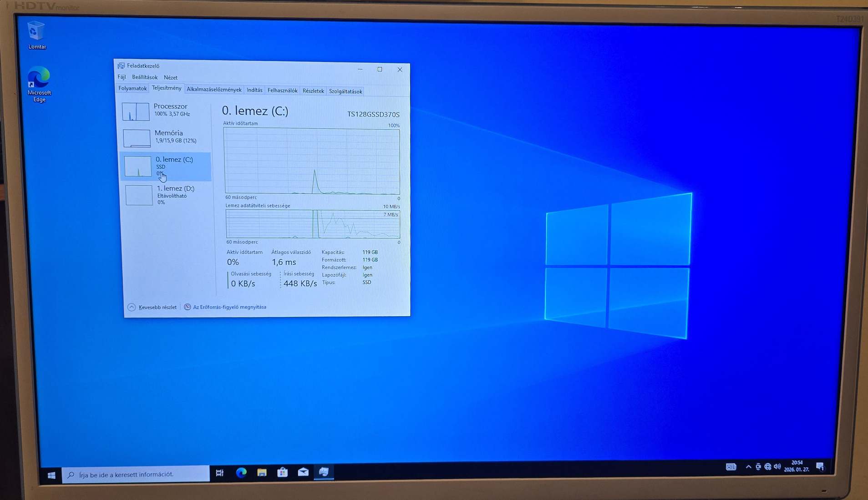Image resolution: width=868 pixels, height=500 pixels.
Task: Open Task View in the taskbar
Action: point(220,473)
